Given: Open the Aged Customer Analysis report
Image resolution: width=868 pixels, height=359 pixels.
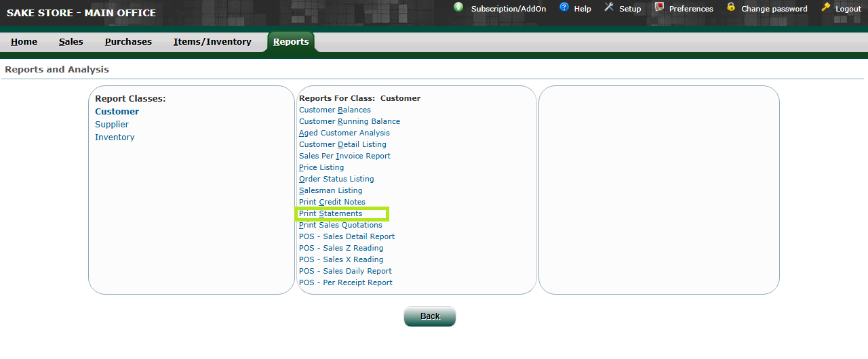Looking at the screenshot, I should pyautogui.click(x=344, y=133).
